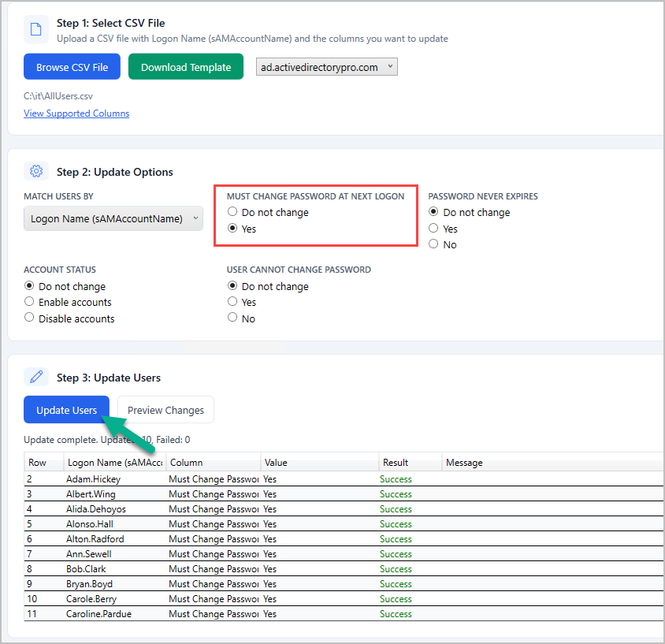Click the Column header in results table

click(x=214, y=463)
